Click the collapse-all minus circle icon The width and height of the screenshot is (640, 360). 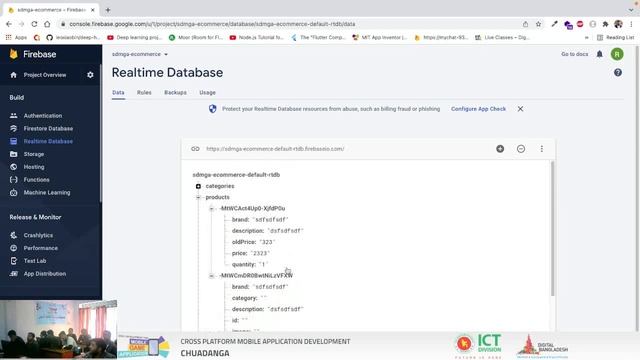tap(521, 149)
